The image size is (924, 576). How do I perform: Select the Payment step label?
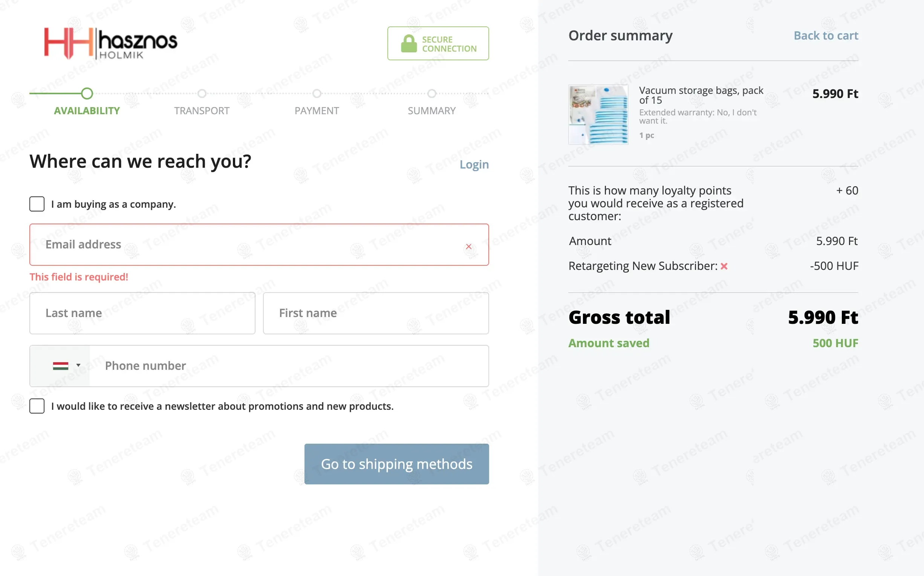pyautogui.click(x=317, y=111)
